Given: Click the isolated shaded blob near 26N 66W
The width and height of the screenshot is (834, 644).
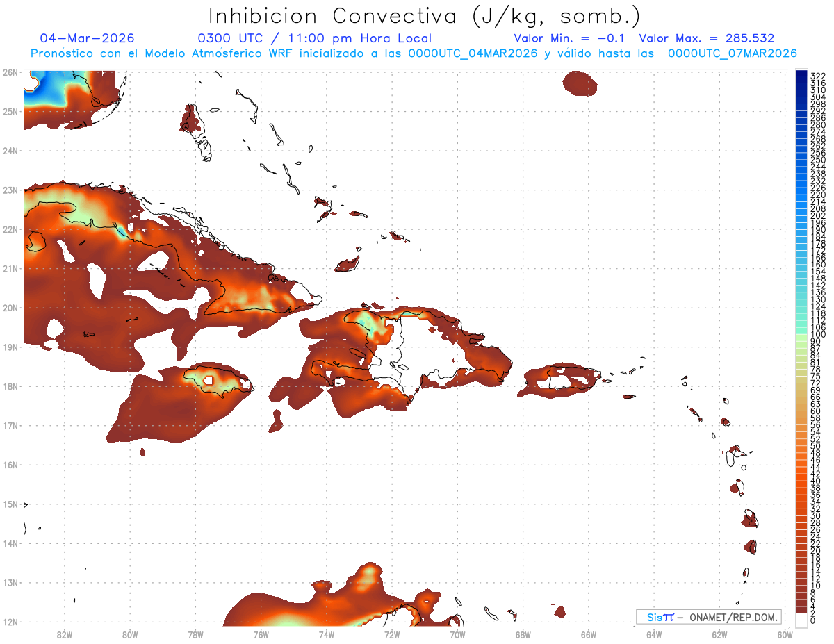Looking at the screenshot, I should 580,83.
